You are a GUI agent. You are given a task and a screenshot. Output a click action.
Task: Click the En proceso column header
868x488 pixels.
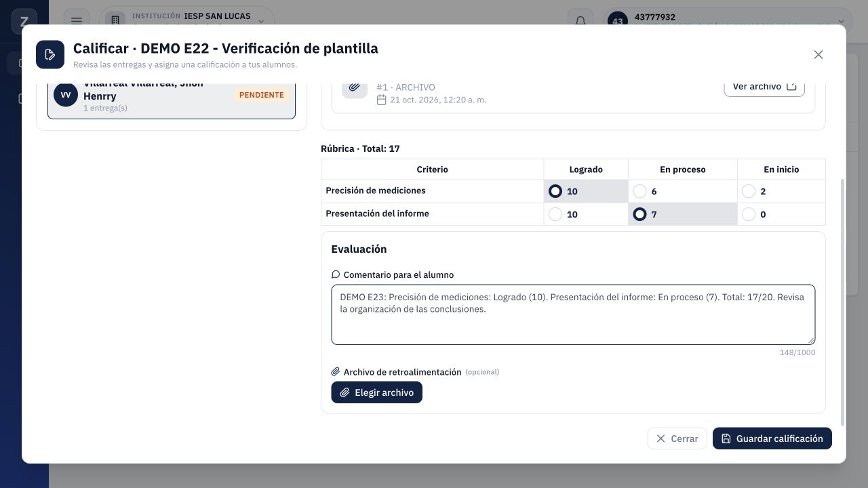click(682, 169)
